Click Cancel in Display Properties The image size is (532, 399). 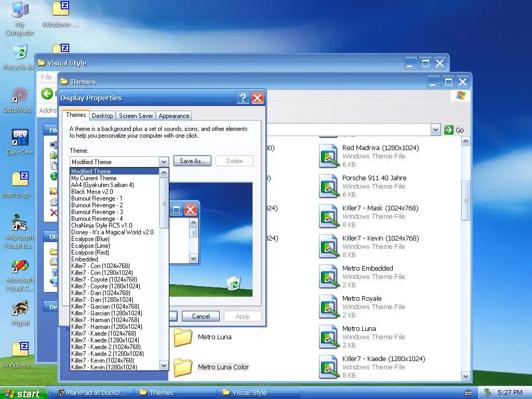[201, 316]
